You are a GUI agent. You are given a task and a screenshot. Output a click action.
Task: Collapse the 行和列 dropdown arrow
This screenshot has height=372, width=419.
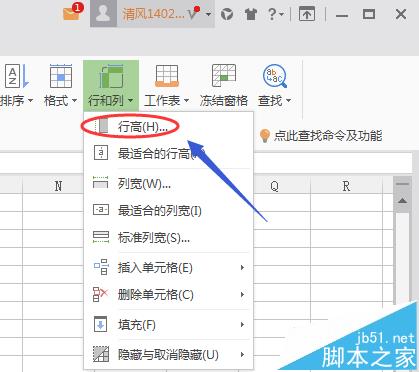pos(130,100)
